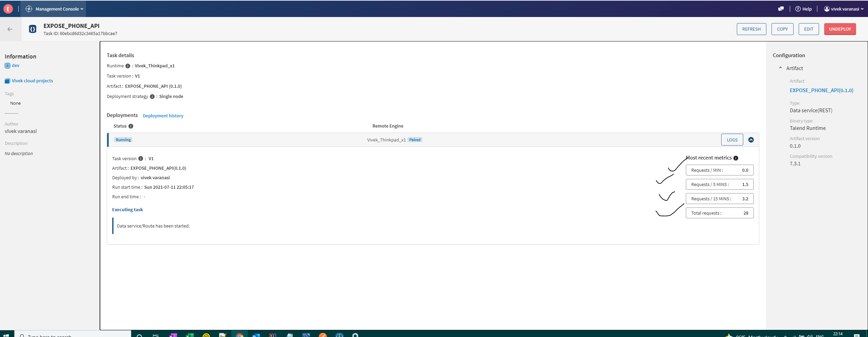The image size is (868, 337).
Task: Open Settings gear from the Windows taskbar
Action: (x=355, y=335)
